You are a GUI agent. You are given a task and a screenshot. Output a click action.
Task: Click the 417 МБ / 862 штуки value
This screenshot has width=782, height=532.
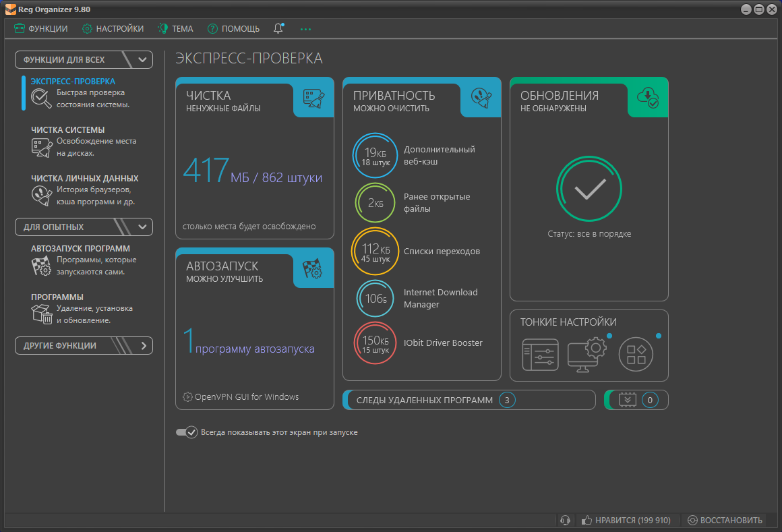252,171
